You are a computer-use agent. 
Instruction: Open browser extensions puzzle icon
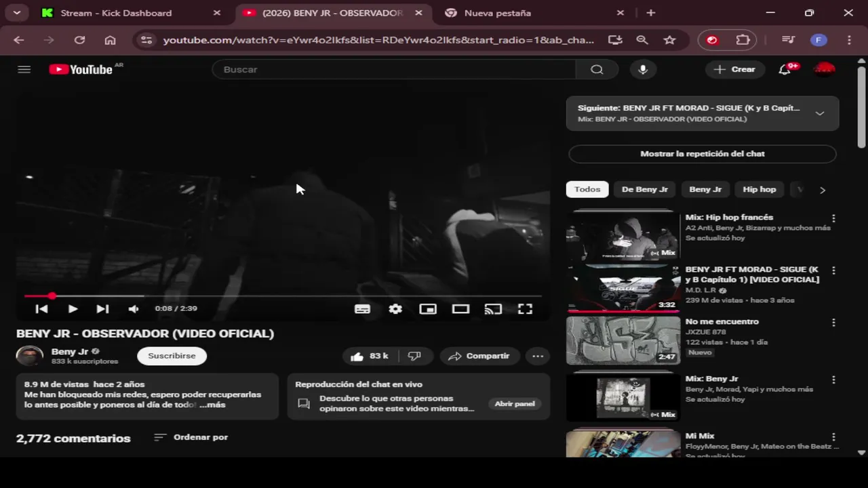pyautogui.click(x=743, y=40)
